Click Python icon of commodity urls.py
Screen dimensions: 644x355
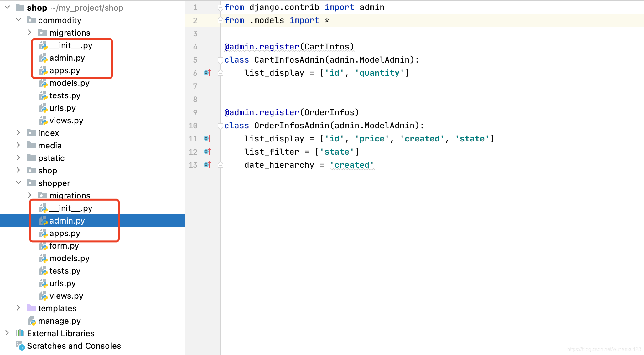tap(43, 108)
